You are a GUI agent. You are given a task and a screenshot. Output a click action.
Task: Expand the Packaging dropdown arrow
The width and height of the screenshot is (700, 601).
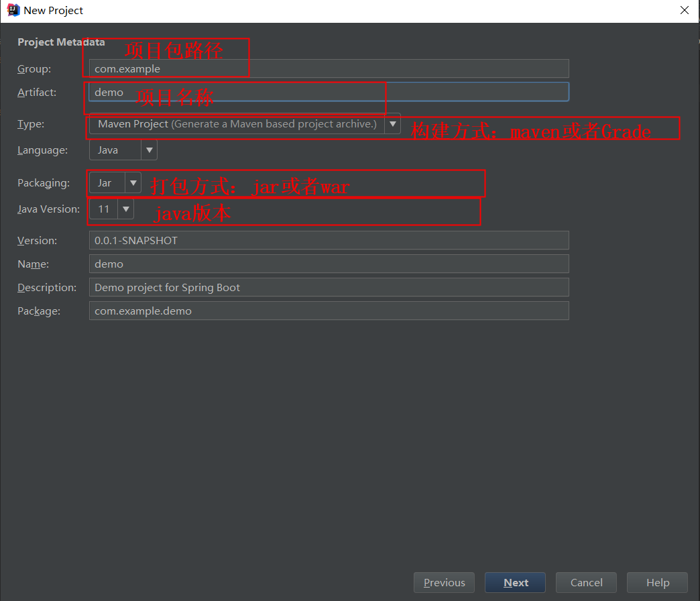click(133, 182)
